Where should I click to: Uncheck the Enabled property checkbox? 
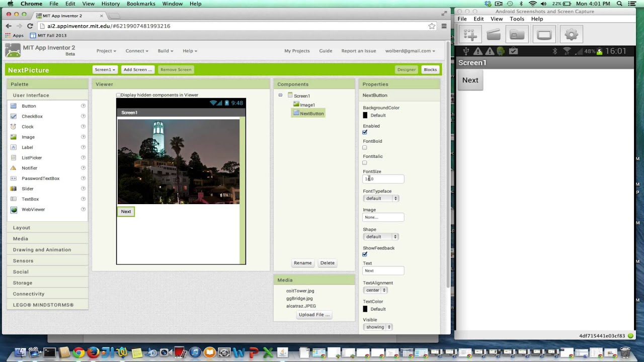(365, 132)
